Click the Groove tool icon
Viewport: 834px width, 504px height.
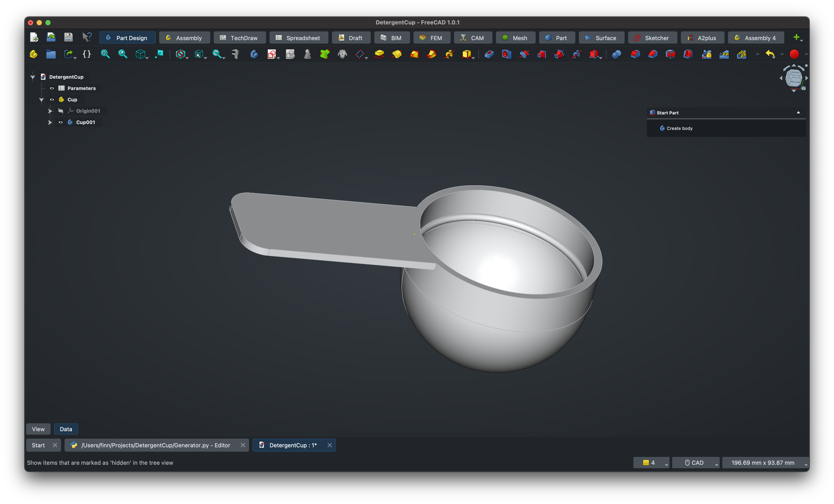[524, 54]
